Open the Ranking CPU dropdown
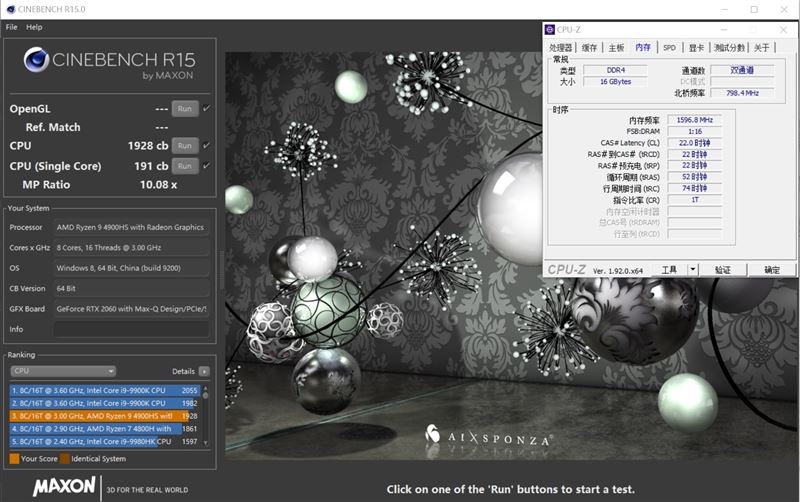800x502 pixels. coord(63,371)
